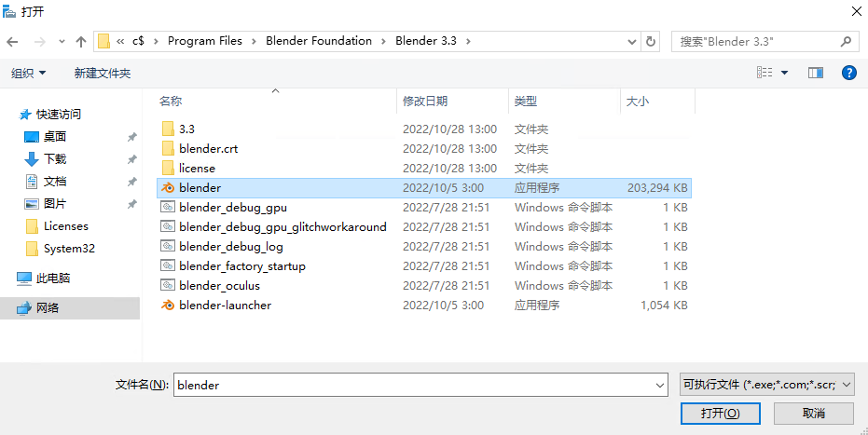Viewport: 868px width, 435px height.
Task: Sort by 修改日期 column header
Action: point(425,102)
